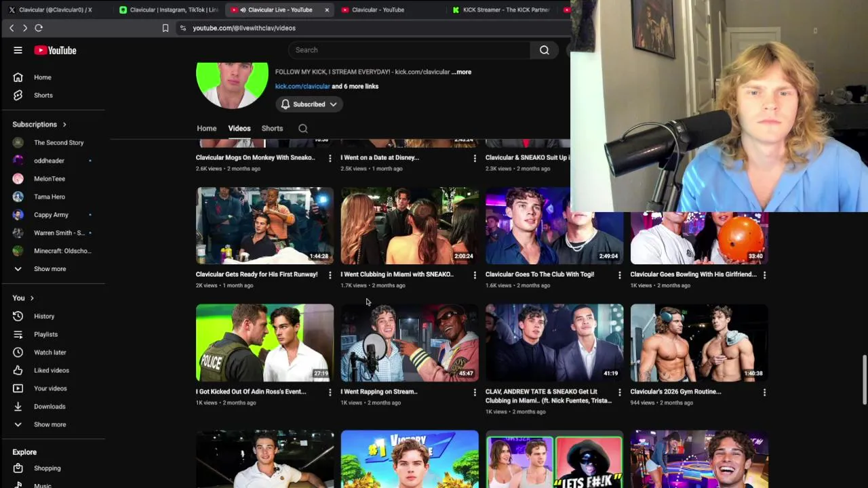The image size is (868, 488).
Task: Click the browser back arrow
Action: pyautogui.click(x=12, y=28)
